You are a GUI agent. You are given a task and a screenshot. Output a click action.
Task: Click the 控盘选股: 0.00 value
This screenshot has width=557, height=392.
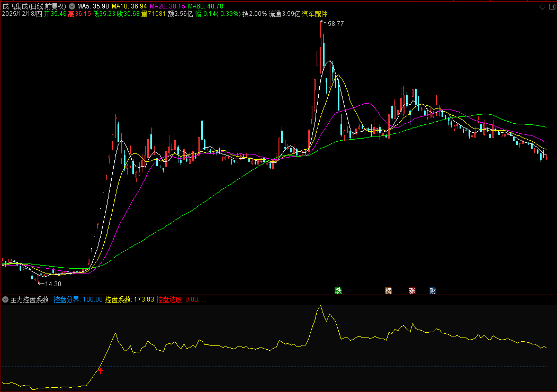tap(177, 299)
